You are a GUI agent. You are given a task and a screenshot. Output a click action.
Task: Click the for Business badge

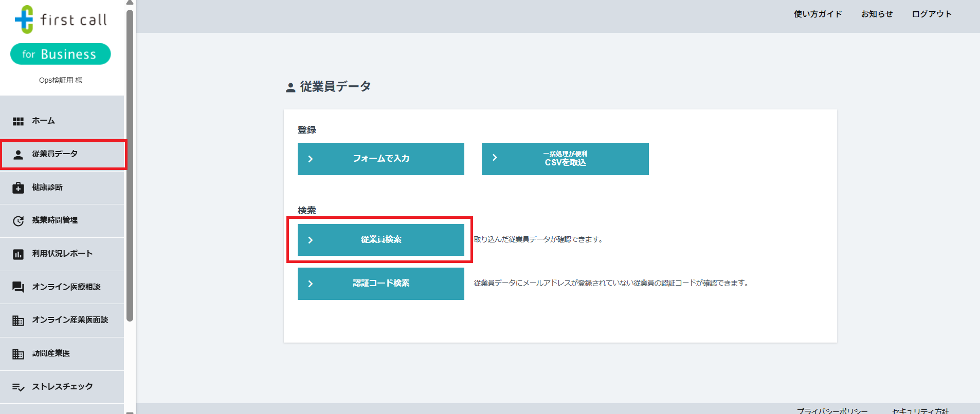click(61, 54)
